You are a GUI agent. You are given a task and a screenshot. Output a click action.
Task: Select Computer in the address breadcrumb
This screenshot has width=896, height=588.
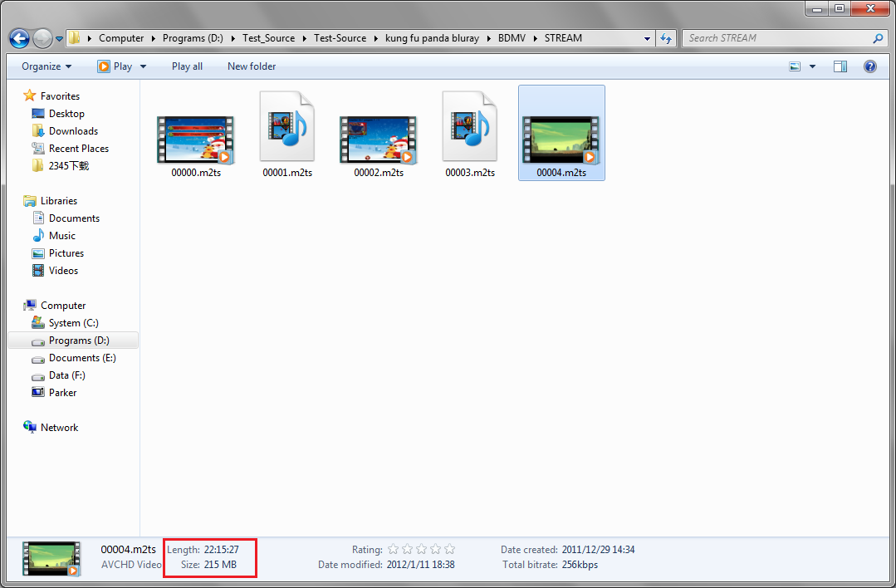121,38
